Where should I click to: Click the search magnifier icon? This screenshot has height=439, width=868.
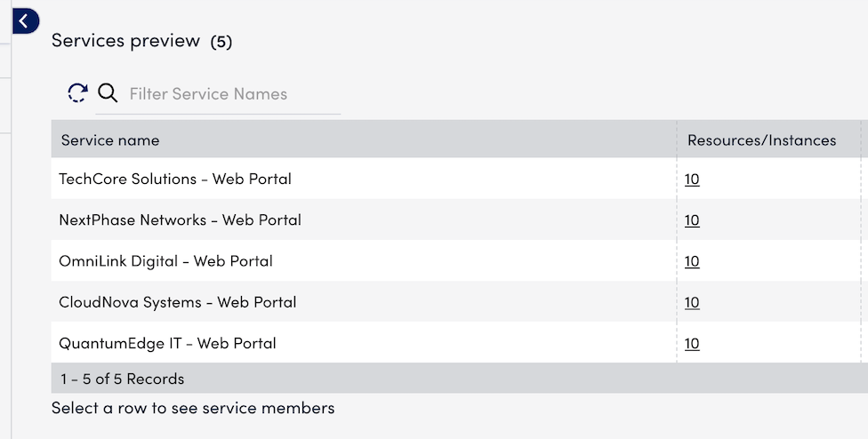coord(108,93)
